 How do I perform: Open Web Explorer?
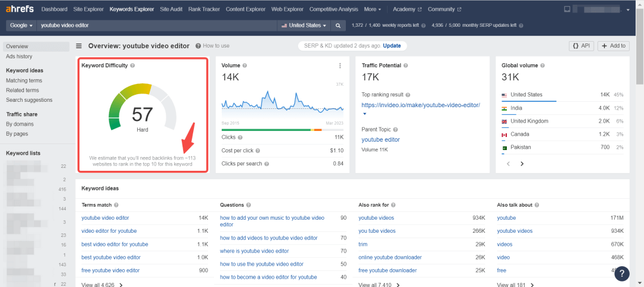point(287,9)
